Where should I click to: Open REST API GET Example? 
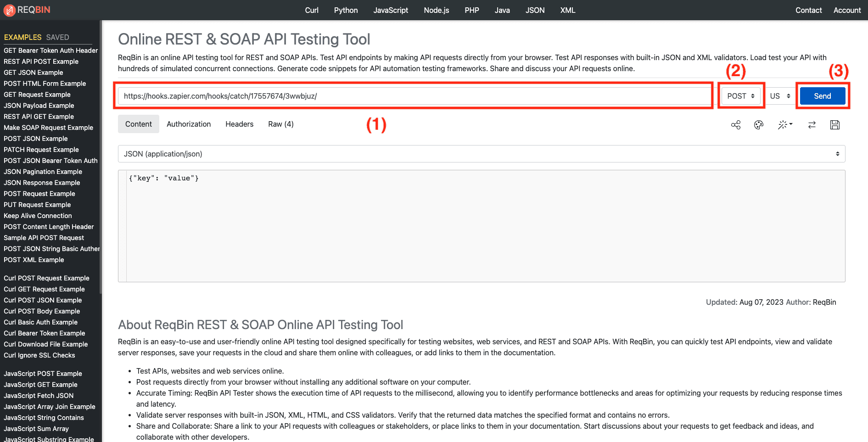pyautogui.click(x=39, y=117)
